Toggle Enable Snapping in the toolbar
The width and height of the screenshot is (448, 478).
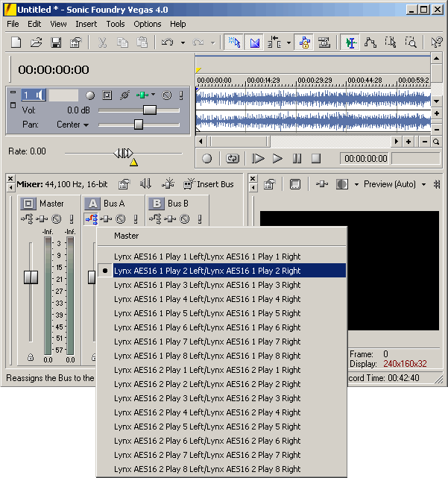click(x=234, y=42)
